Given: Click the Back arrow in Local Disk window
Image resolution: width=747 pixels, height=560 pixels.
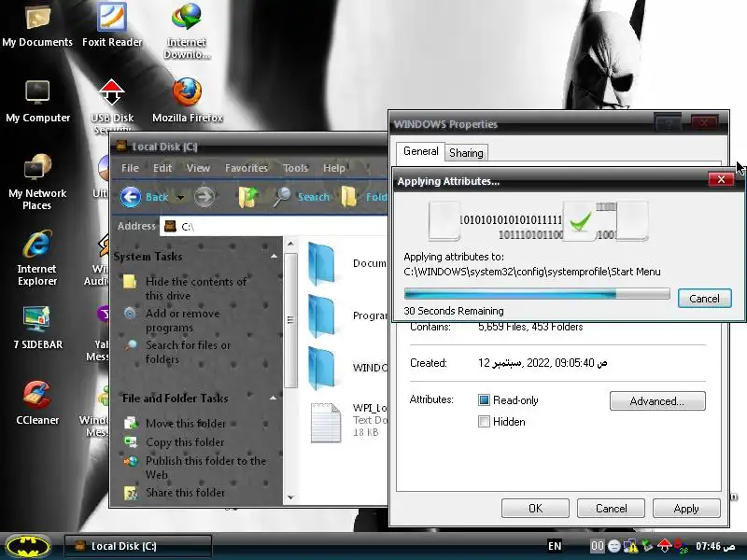Looking at the screenshot, I should coord(131,197).
